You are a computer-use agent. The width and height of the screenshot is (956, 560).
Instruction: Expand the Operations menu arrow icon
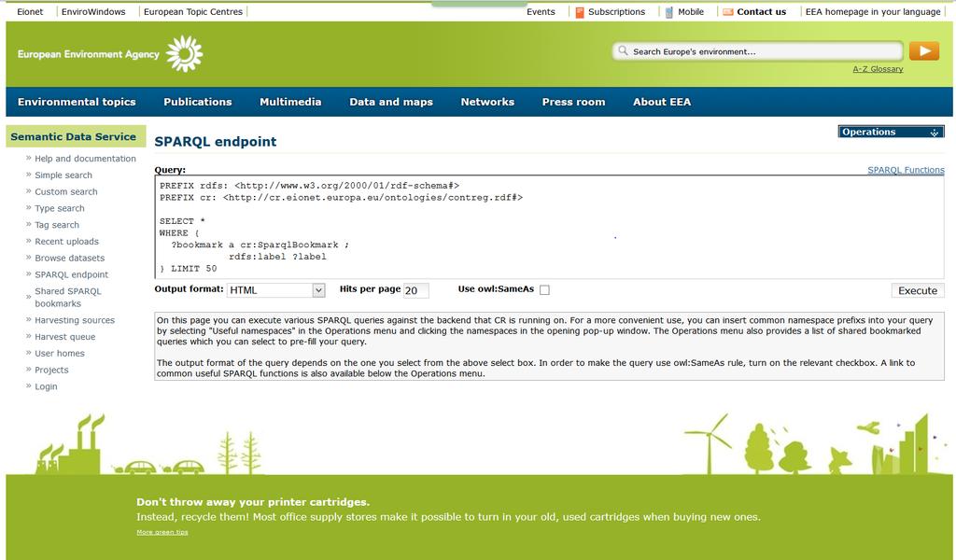tap(934, 133)
